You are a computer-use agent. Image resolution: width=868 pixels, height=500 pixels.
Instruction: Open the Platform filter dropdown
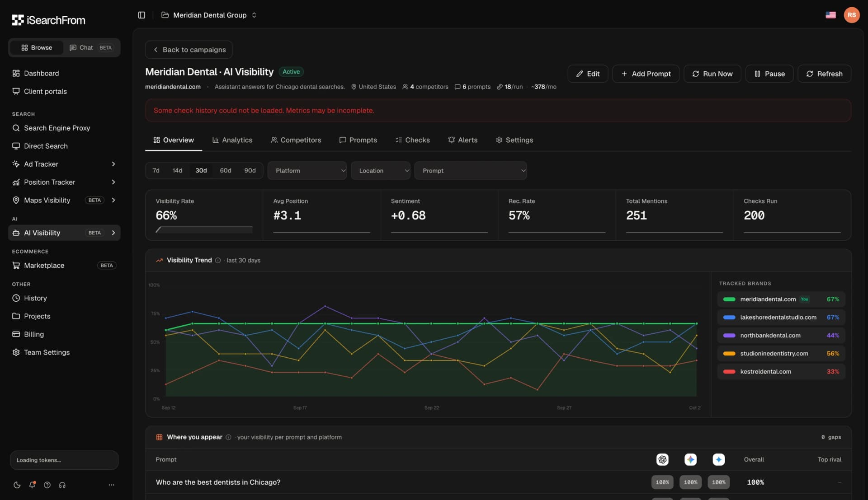tap(307, 170)
